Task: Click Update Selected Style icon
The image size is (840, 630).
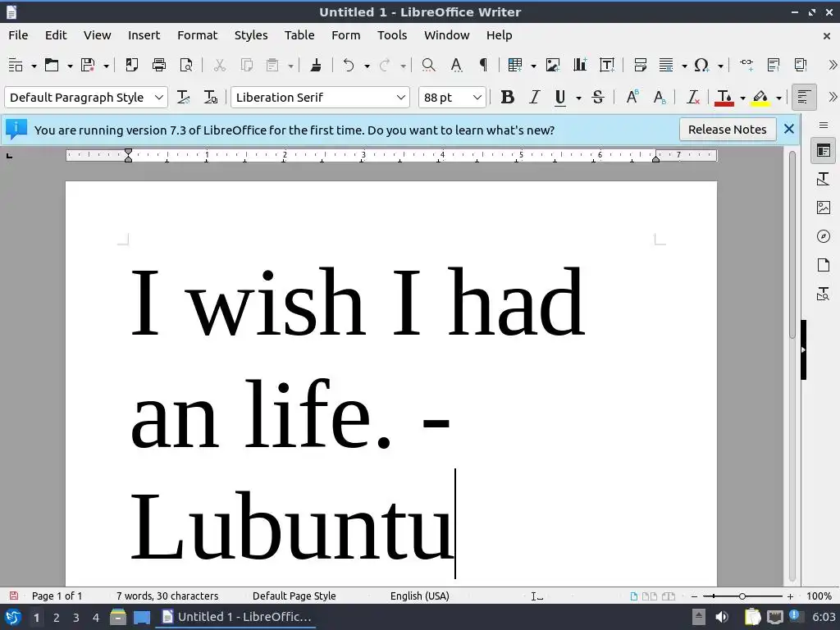Action: (183, 98)
